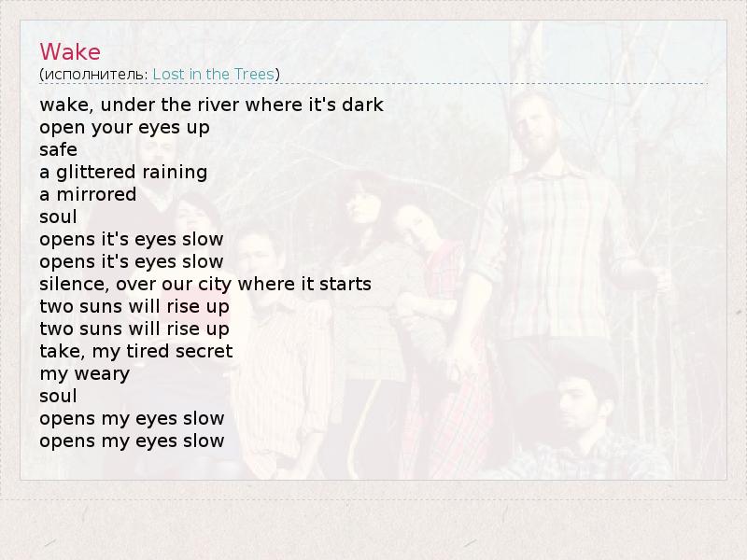Select the lyric a mirrored
The image size is (747, 560).
(x=88, y=194)
